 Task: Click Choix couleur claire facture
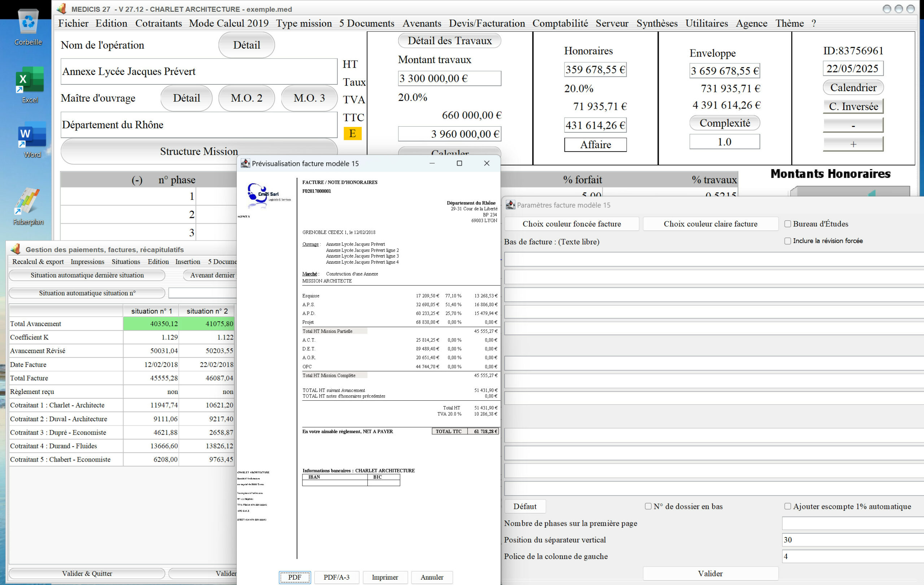click(710, 224)
